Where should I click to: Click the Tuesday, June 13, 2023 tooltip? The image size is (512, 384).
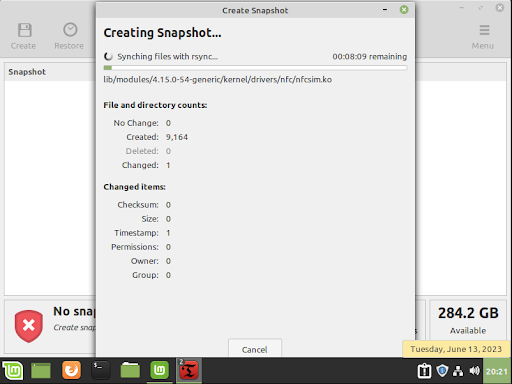point(456,349)
